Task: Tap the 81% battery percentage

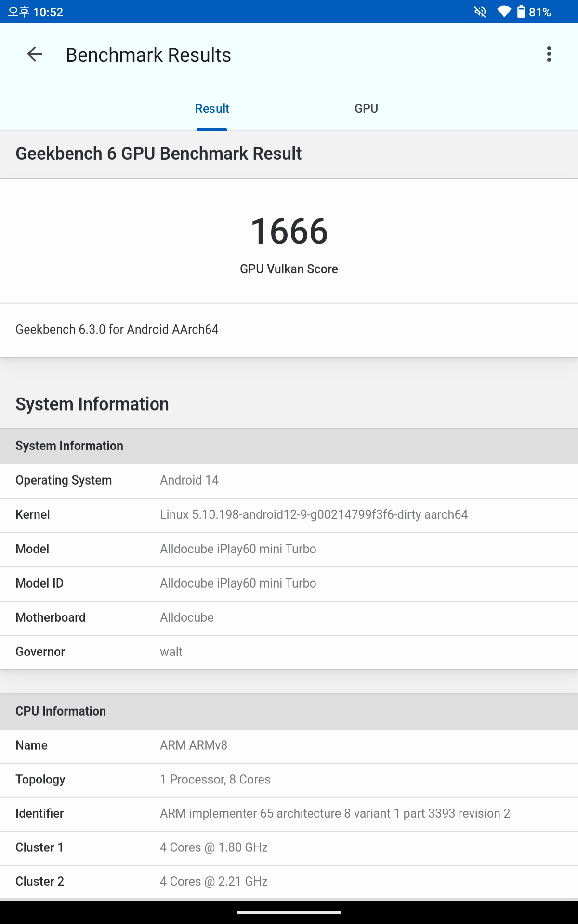Action: 540,12
